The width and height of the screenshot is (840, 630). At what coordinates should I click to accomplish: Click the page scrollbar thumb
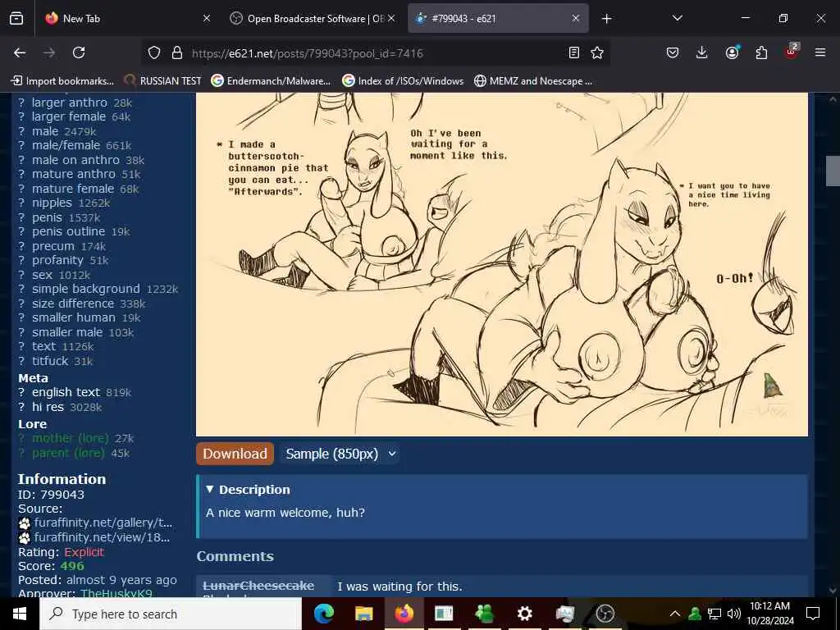pos(833,171)
